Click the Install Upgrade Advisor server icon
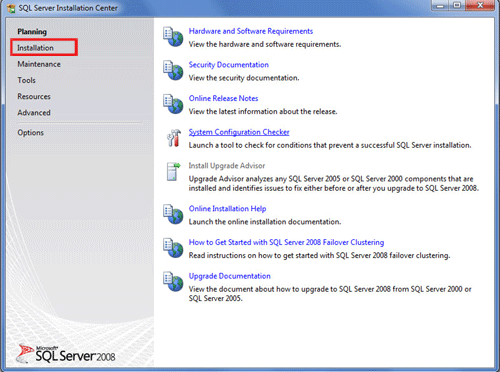Viewport: 500px width, 372px height. coord(173,171)
